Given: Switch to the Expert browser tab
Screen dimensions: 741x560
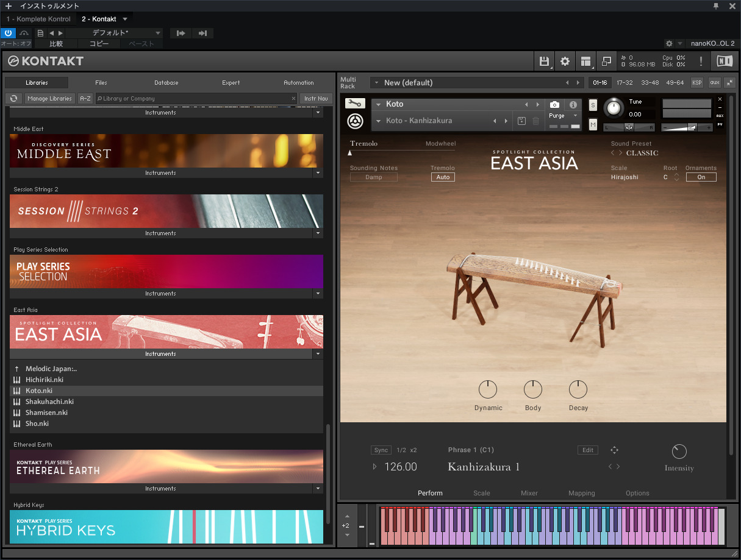Looking at the screenshot, I should click(x=231, y=83).
